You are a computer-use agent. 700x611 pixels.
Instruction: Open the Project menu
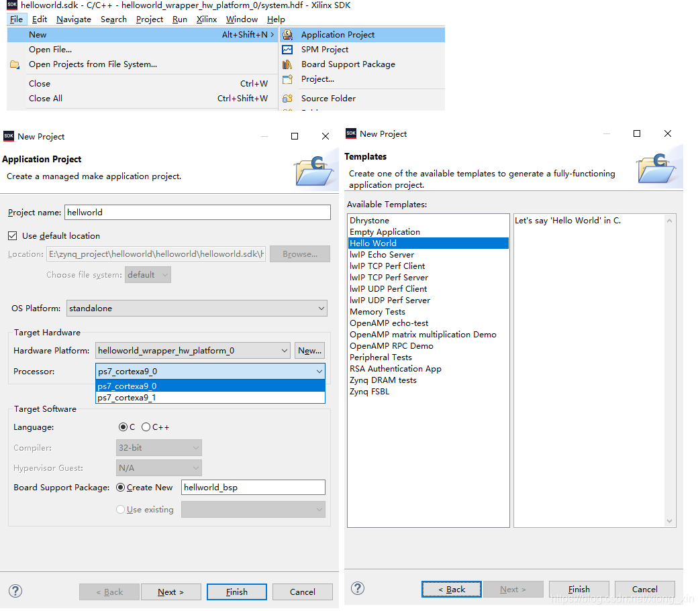click(x=150, y=19)
